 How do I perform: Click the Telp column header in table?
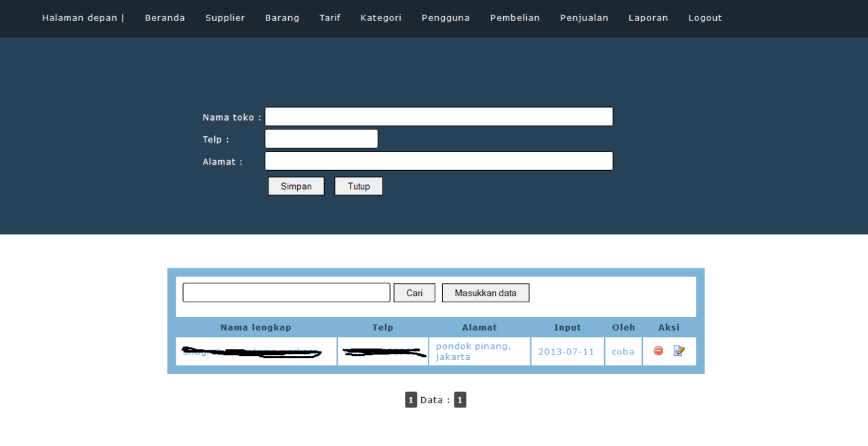tap(382, 327)
